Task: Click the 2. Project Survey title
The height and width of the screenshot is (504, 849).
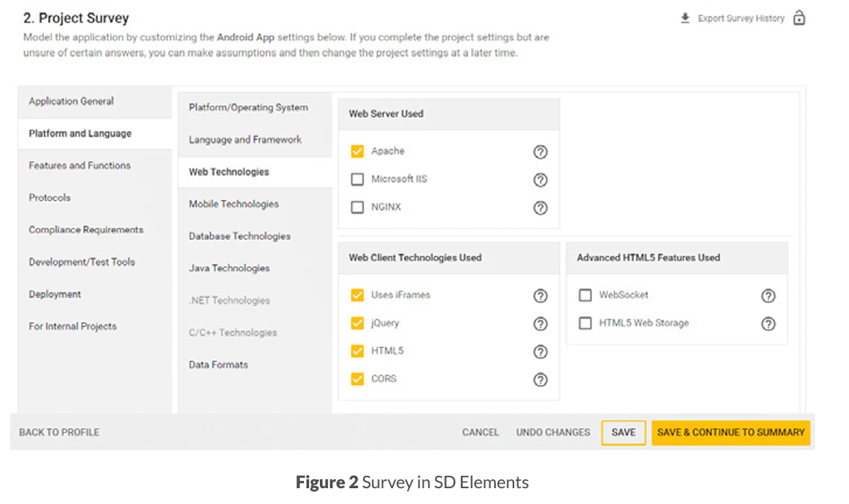Action: [x=76, y=18]
